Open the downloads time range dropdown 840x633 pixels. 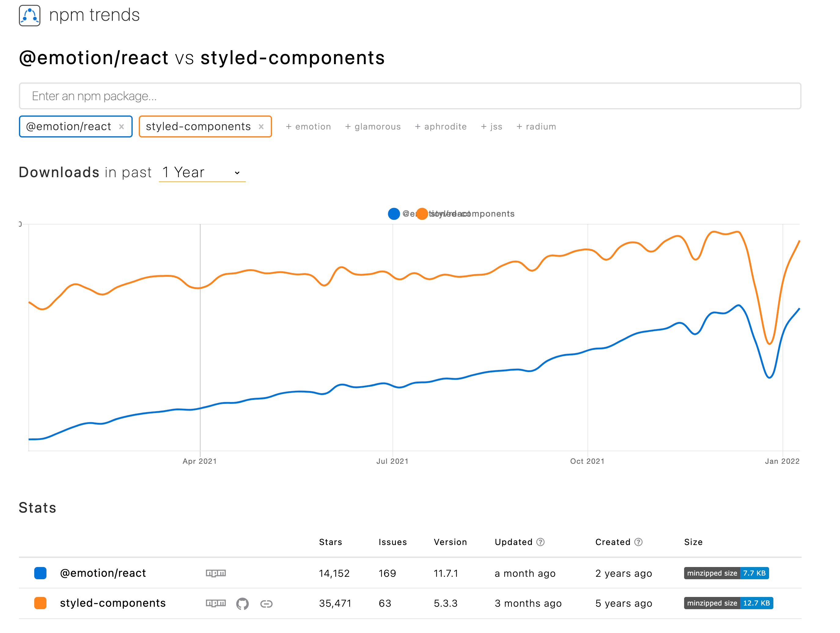pos(202,173)
